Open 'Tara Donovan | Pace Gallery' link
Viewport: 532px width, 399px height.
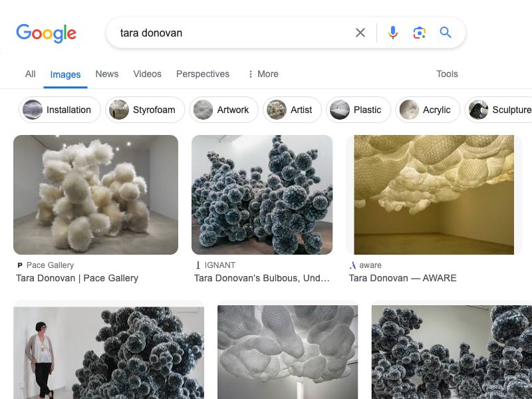coord(77,278)
